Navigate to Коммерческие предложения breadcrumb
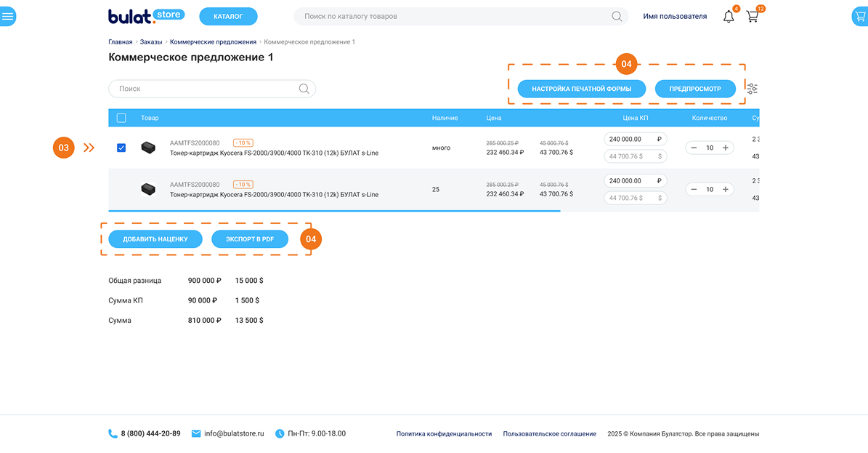The width and height of the screenshot is (868, 453). 213,42
